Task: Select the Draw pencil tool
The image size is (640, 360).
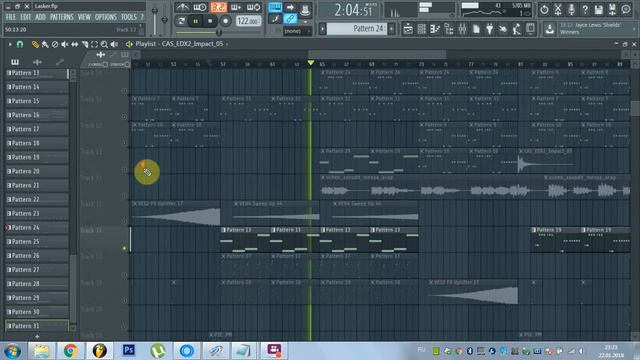Action: point(36,44)
